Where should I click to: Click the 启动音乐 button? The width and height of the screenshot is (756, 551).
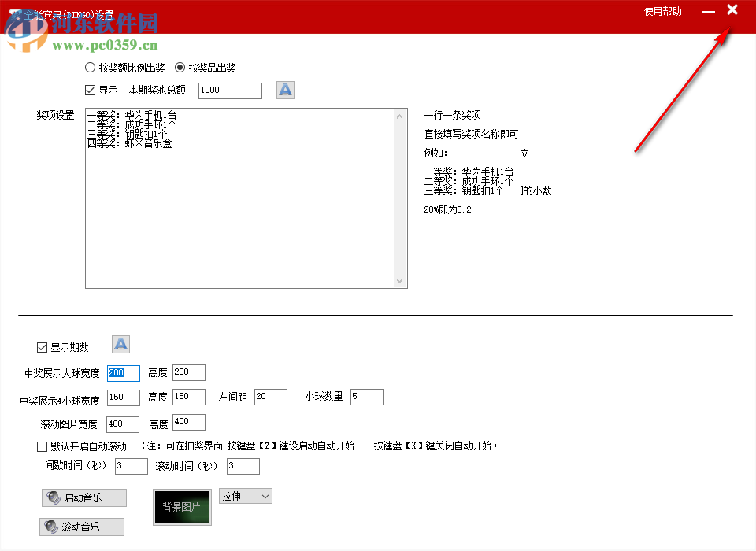83,497
